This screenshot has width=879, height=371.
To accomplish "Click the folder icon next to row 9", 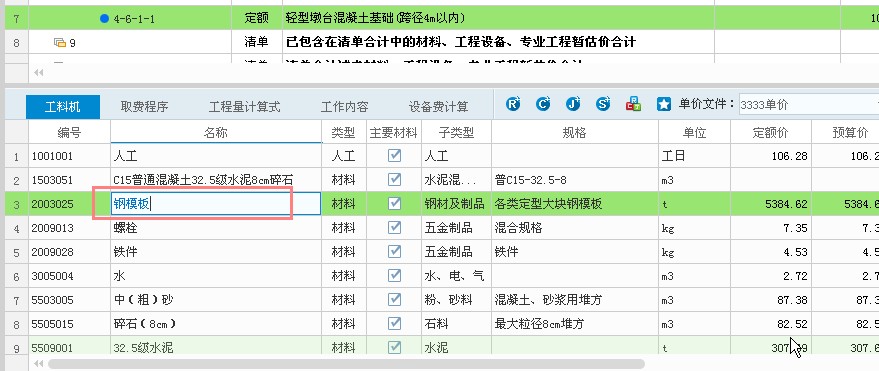I will (59, 42).
